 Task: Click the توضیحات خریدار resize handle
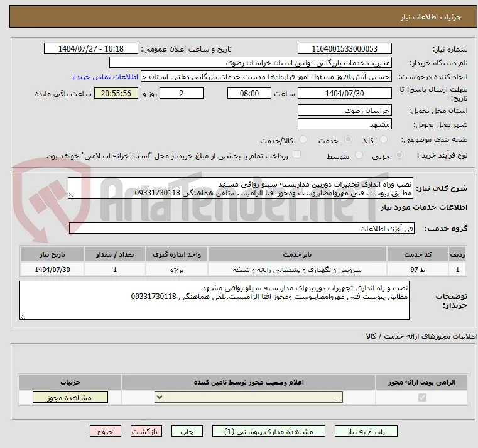point(23,316)
